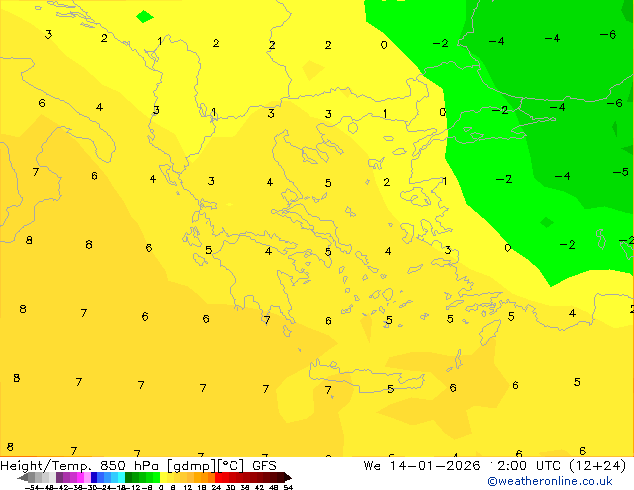This screenshot has height=490, width=634.
Task: Click the dark arrow ending the color scale
Action: [x=288, y=477]
